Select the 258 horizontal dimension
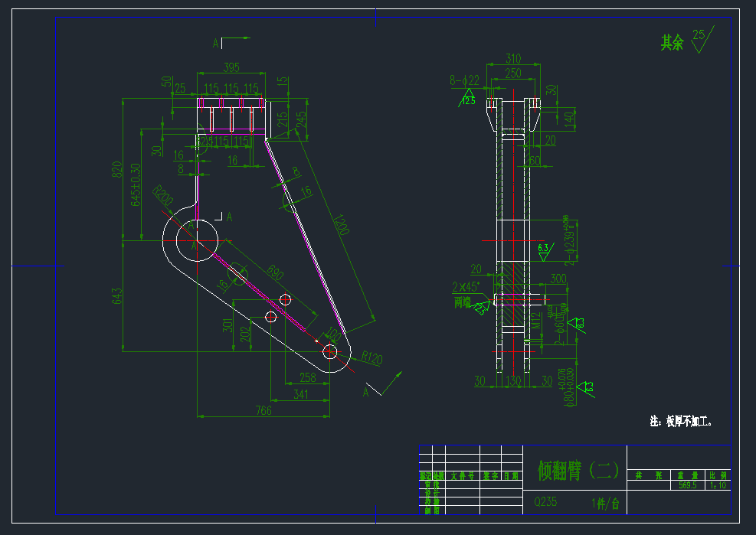Image resolution: width=756 pixels, height=535 pixels. 308,377
